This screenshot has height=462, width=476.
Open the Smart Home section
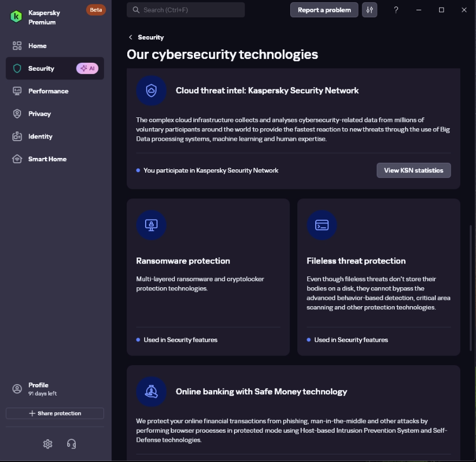click(x=55, y=159)
